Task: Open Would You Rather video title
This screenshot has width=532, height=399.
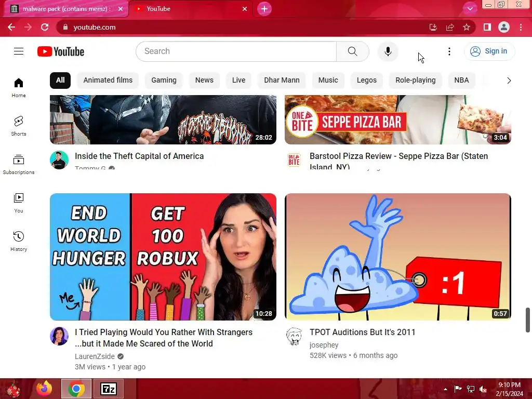Action: pyautogui.click(x=164, y=338)
